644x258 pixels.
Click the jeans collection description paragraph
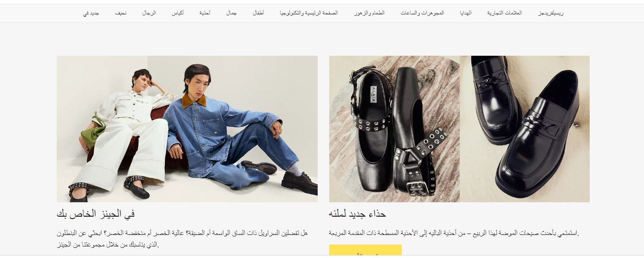coord(182,239)
